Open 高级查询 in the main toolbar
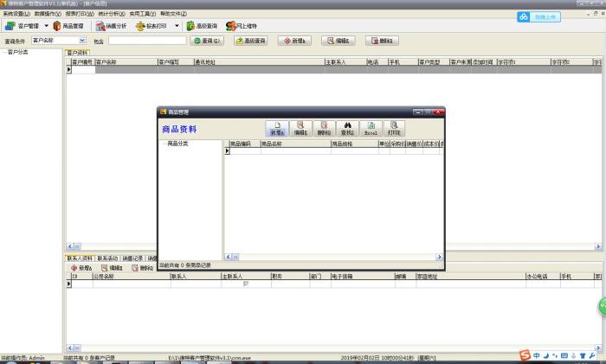The height and width of the screenshot is (364, 606). 203,26
